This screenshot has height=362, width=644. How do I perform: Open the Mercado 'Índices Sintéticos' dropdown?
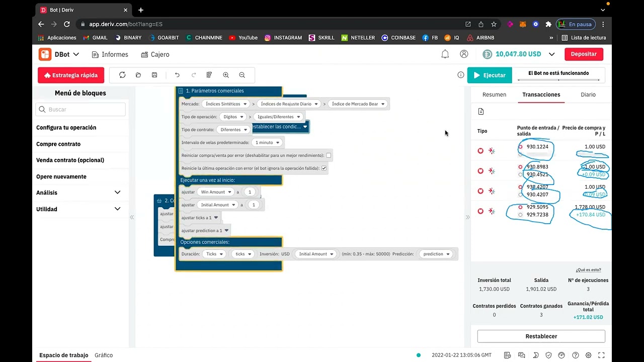tap(226, 104)
